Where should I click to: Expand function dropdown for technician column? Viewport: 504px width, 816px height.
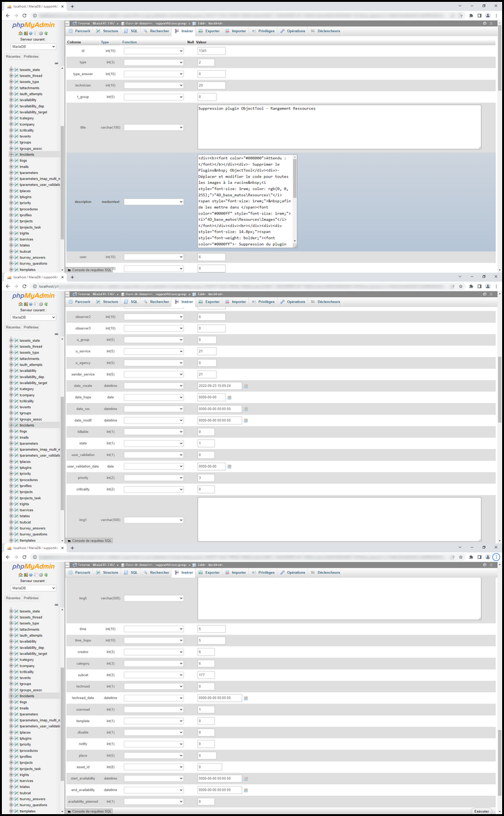[x=154, y=85]
